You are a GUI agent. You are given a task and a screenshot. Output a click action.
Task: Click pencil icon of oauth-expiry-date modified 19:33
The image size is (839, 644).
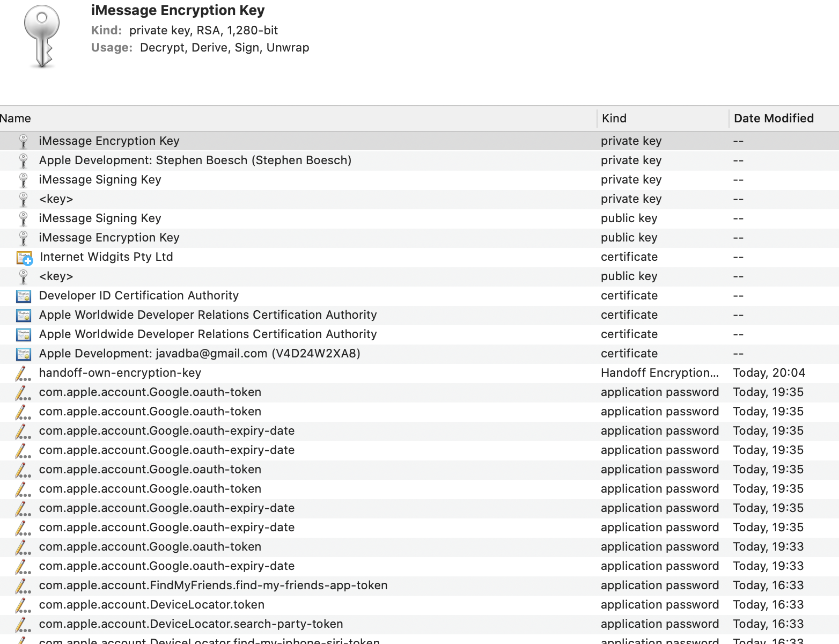pyautogui.click(x=23, y=567)
